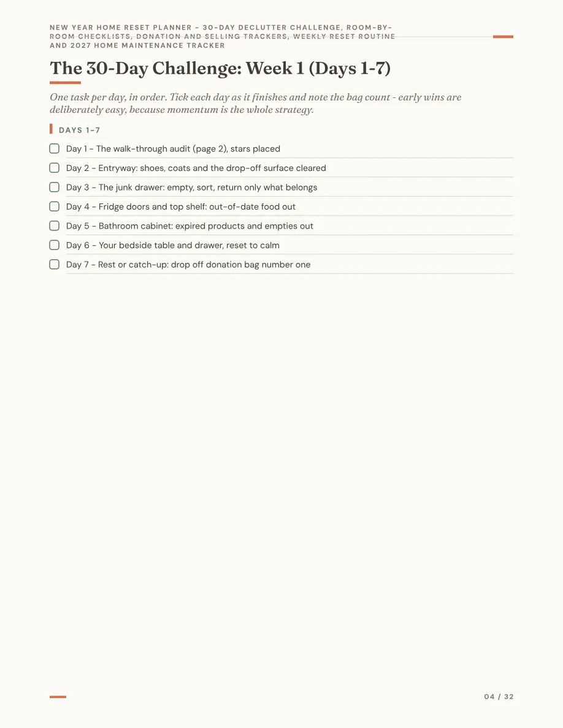Click the Day 1 walk-through audit text
563x728 pixels.
pyautogui.click(x=174, y=148)
